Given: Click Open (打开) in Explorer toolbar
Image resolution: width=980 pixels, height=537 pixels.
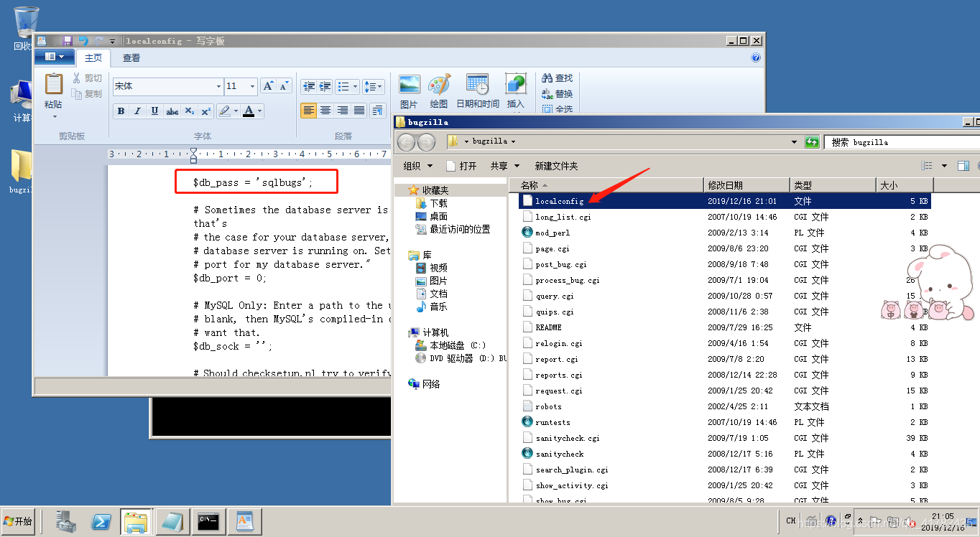Looking at the screenshot, I should (x=461, y=166).
